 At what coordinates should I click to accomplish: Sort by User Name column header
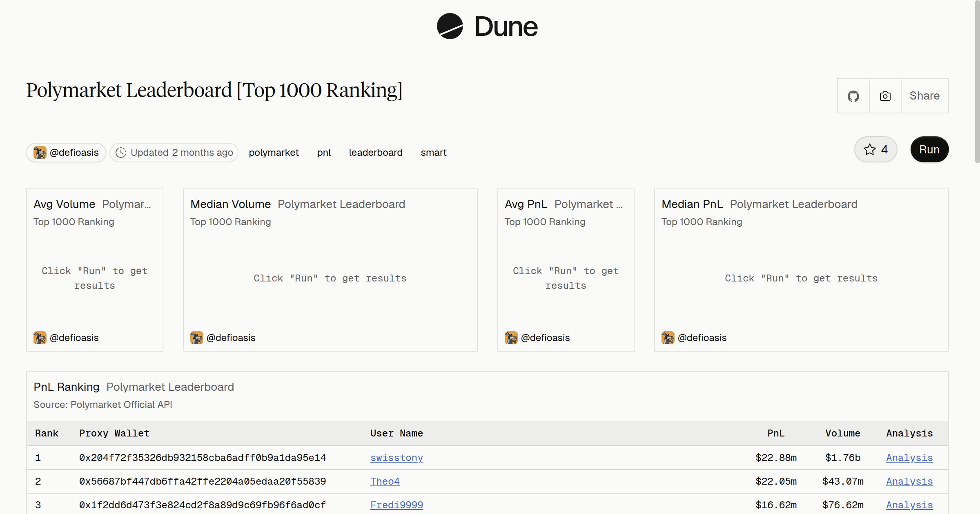pos(396,433)
